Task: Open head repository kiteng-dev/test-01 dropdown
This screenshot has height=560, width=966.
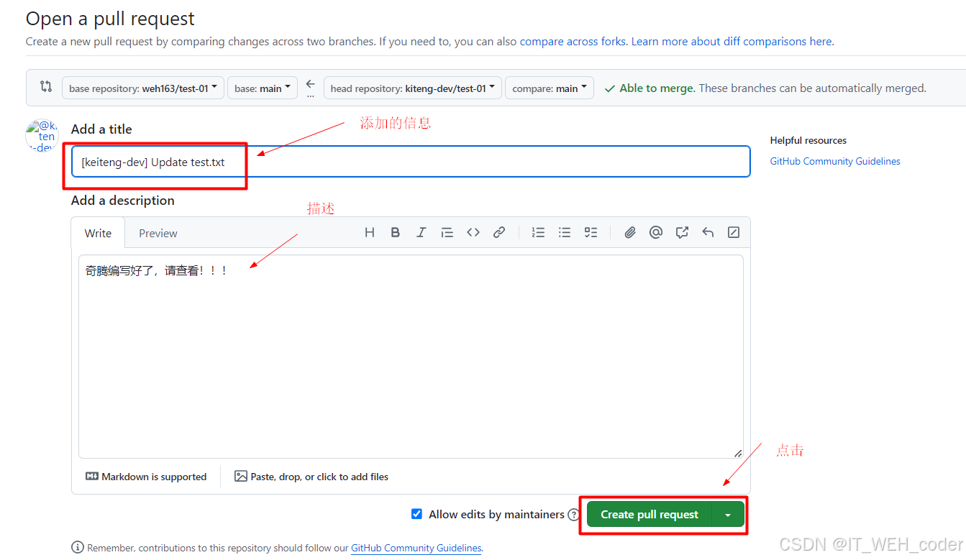Action: [x=413, y=88]
